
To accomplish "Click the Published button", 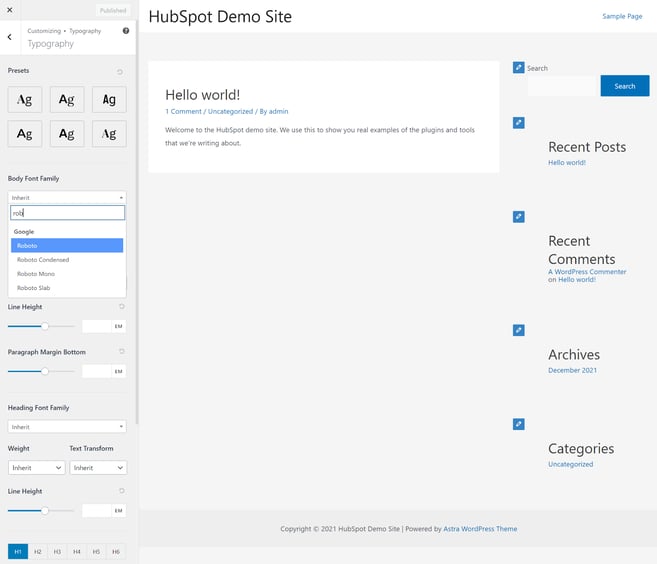I will point(113,10).
